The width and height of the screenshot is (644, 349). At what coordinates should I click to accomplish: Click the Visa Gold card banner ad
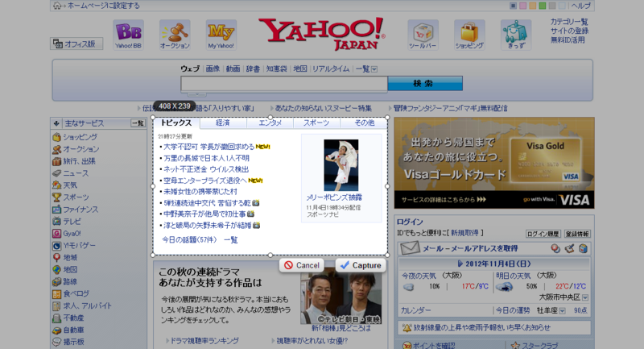[494, 163]
